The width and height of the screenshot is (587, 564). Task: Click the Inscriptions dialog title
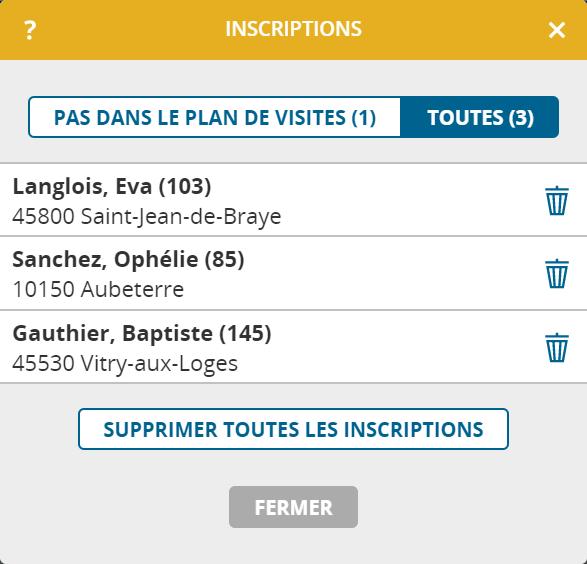tap(294, 29)
